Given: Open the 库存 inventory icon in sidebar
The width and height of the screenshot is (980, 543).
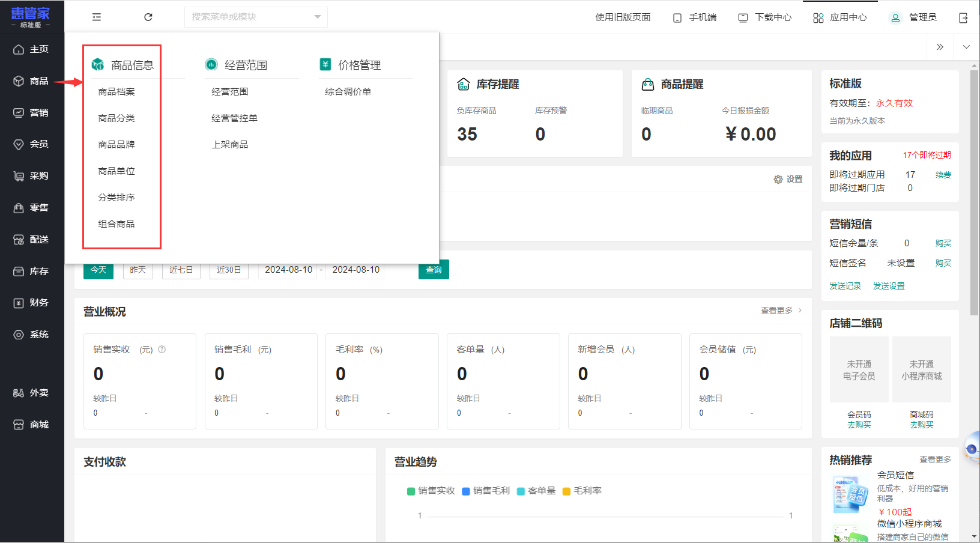Looking at the screenshot, I should click(19, 271).
